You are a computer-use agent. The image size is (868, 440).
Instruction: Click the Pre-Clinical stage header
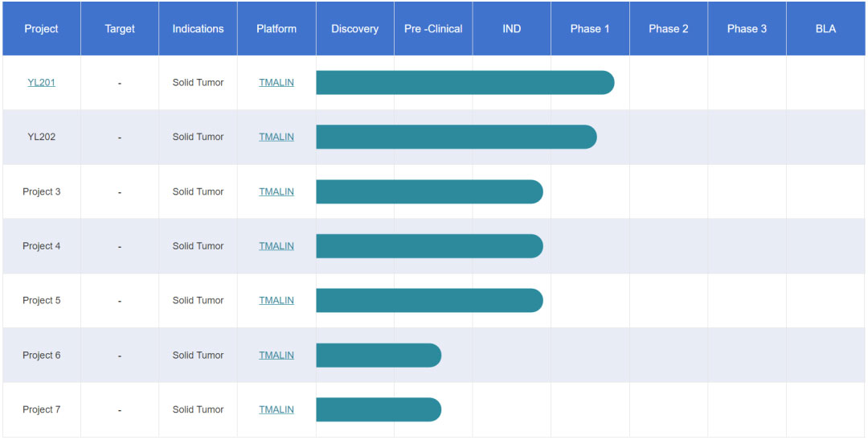[x=433, y=29]
